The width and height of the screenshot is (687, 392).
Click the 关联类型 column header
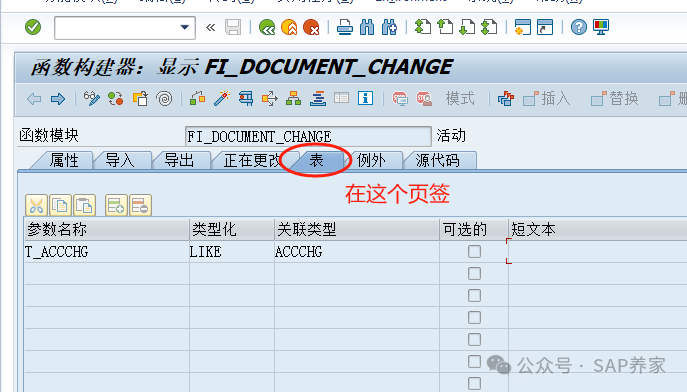(357, 230)
